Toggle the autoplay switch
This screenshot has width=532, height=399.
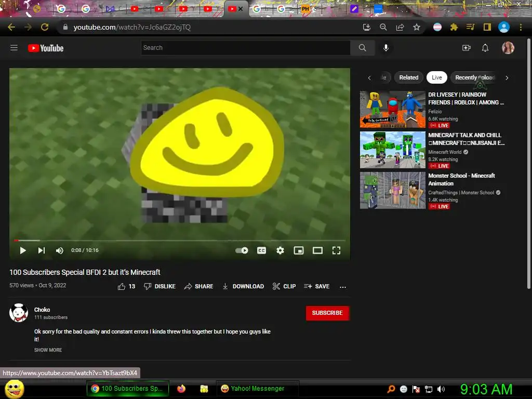pos(242,250)
